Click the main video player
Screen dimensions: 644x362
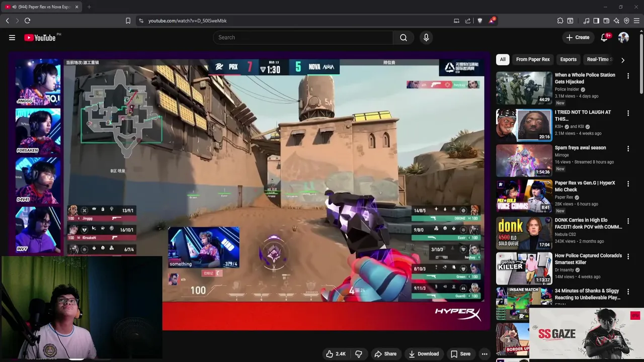click(x=250, y=190)
